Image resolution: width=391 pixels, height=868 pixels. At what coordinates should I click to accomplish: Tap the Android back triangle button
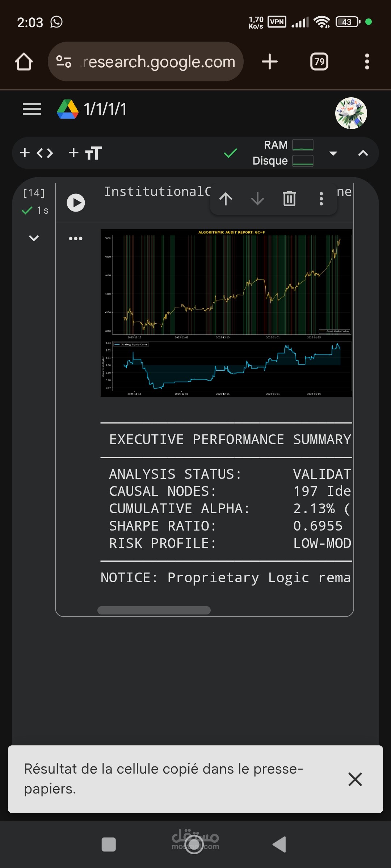tap(279, 844)
